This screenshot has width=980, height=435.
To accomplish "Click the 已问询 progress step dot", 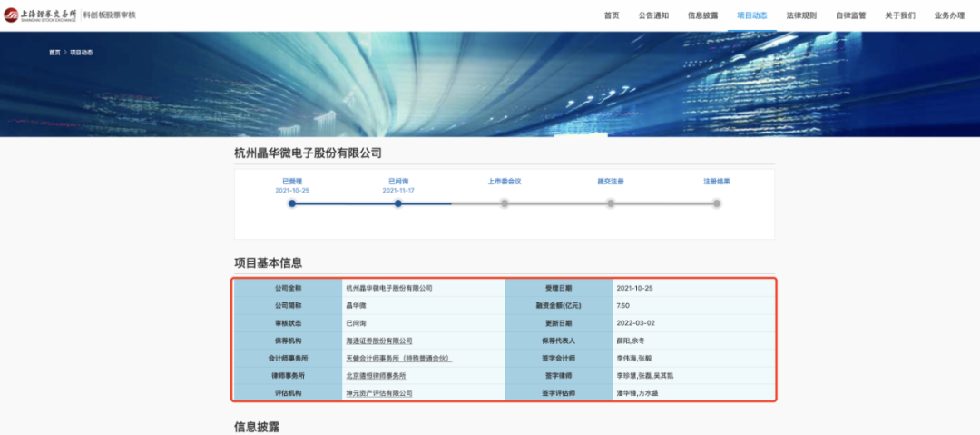I will pyautogui.click(x=398, y=203).
